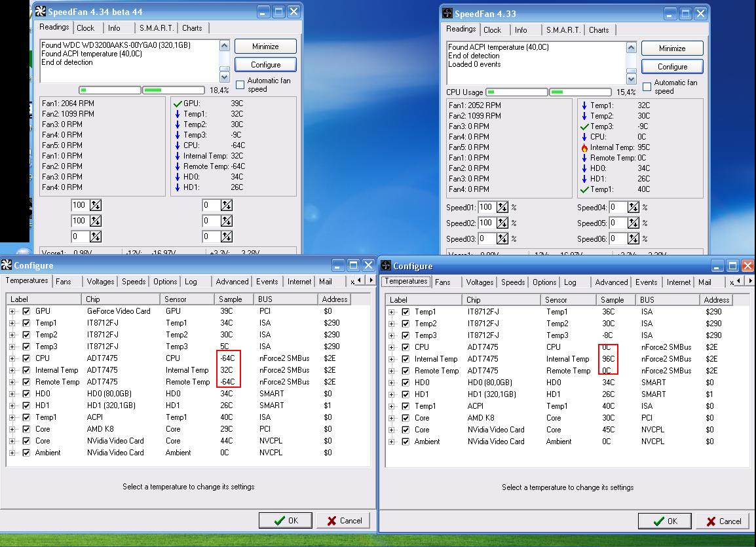Screen dimensions: 756x547
Task: Click the stepper icon beside Speed06 in SpeedFan 4.33
Action: pyautogui.click(x=633, y=238)
